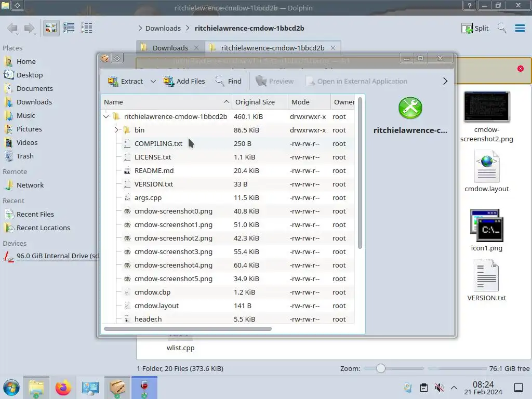
Task: Collapse the ritchielawrence-cmdow-1bbcd2b tree folder
Action: (x=106, y=117)
